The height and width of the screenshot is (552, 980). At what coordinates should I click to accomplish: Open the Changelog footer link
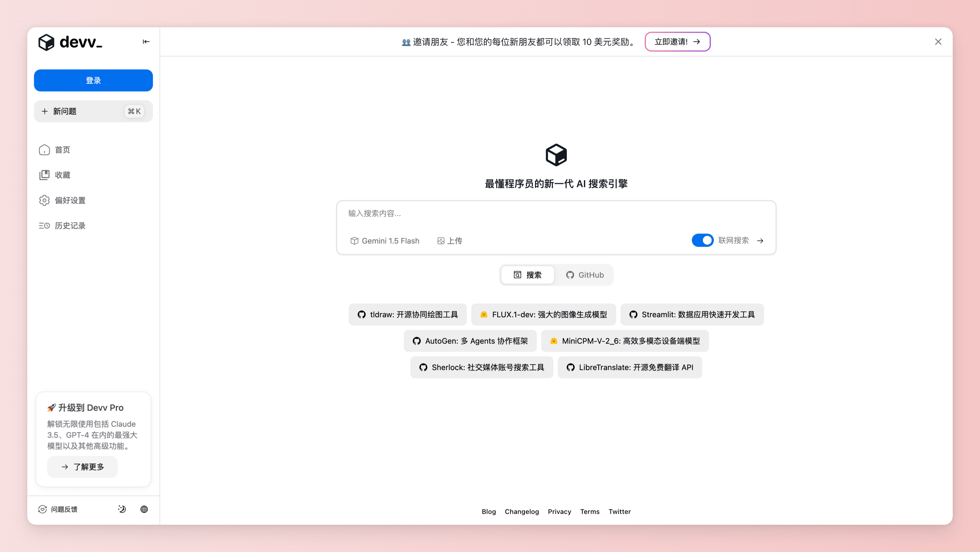pyautogui.click(x=522, y=511)
